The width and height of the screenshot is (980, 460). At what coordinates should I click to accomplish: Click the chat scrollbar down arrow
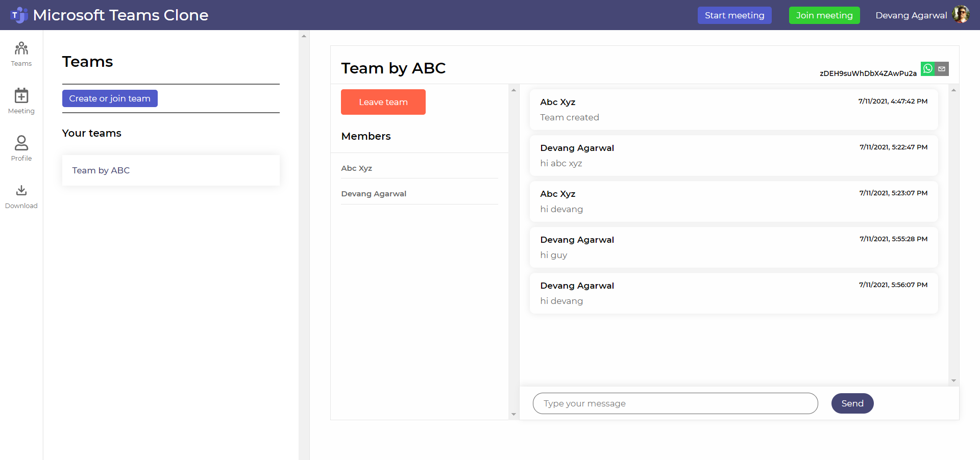[x=953, y=381]
